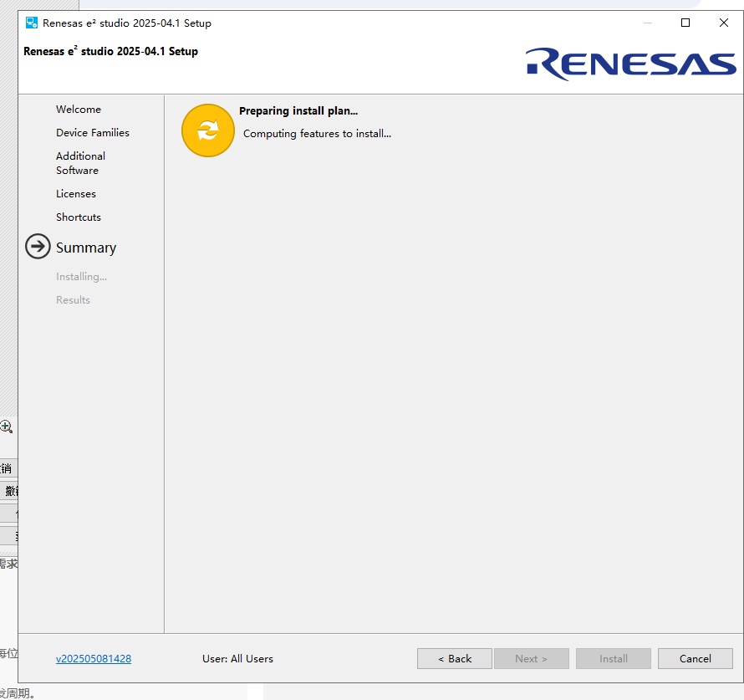Select the Additional Software step
The width and height of the screenshot is (744, 700).
80,163
